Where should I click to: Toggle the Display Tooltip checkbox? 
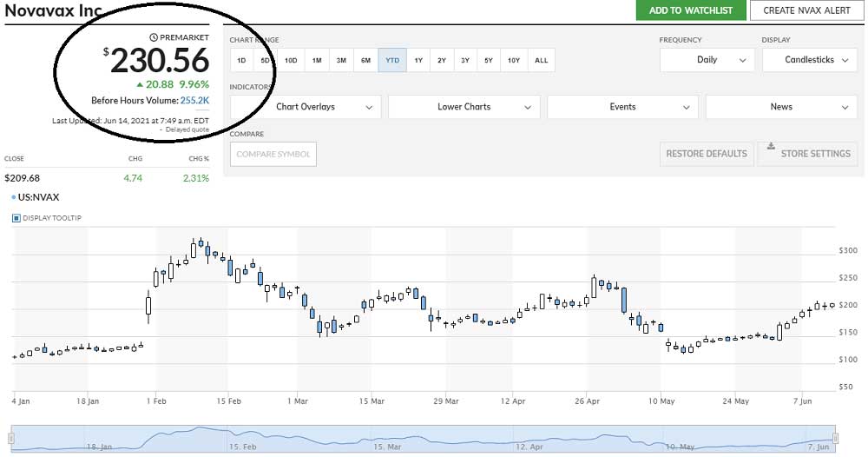coord(16,218)
